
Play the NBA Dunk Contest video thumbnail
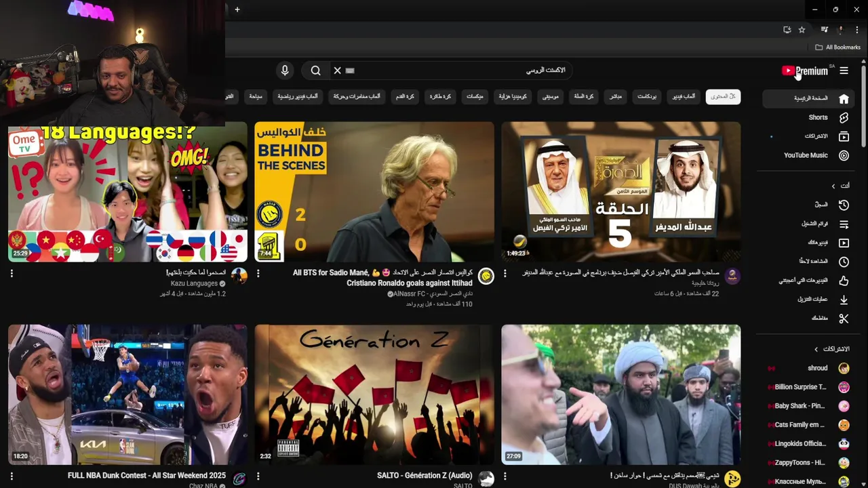(x=127, y=394)
